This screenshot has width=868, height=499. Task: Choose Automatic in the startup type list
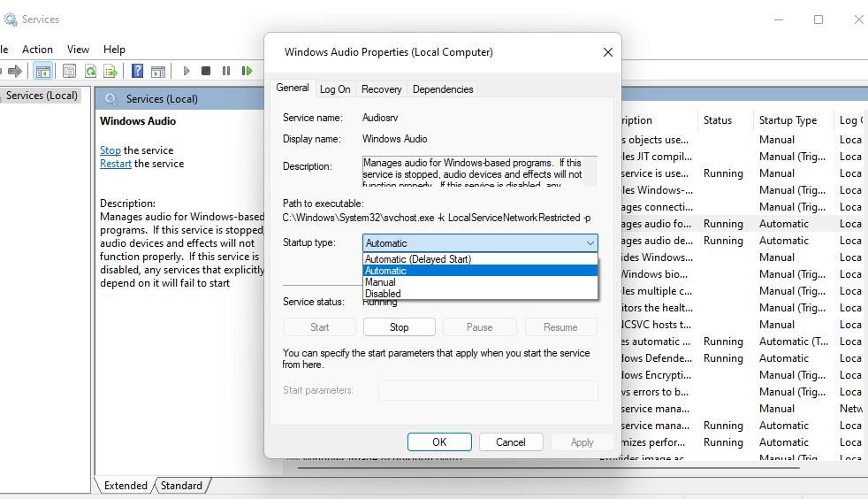(480, 271)
